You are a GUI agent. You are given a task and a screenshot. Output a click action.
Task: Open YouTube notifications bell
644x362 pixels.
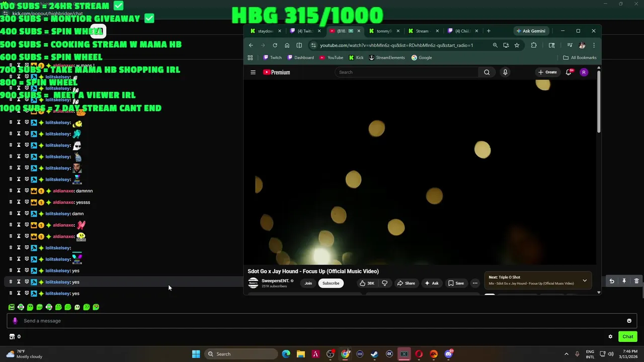coord(569,72)
